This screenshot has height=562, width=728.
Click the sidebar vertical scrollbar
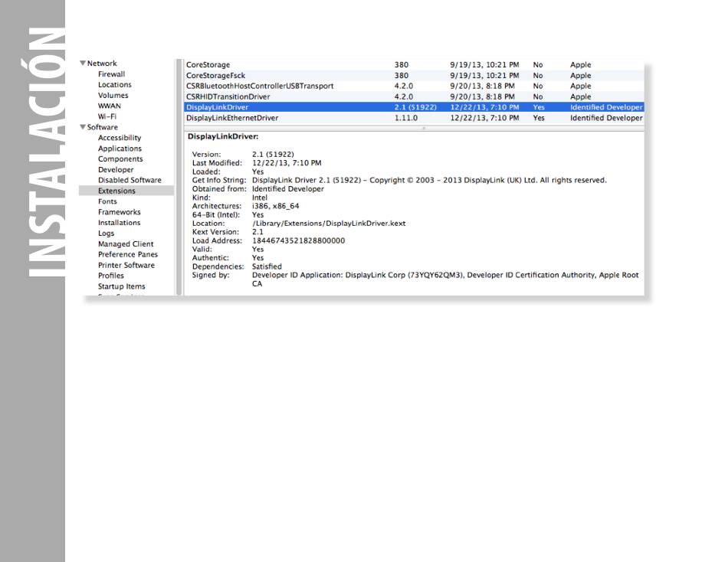point(179,176)
